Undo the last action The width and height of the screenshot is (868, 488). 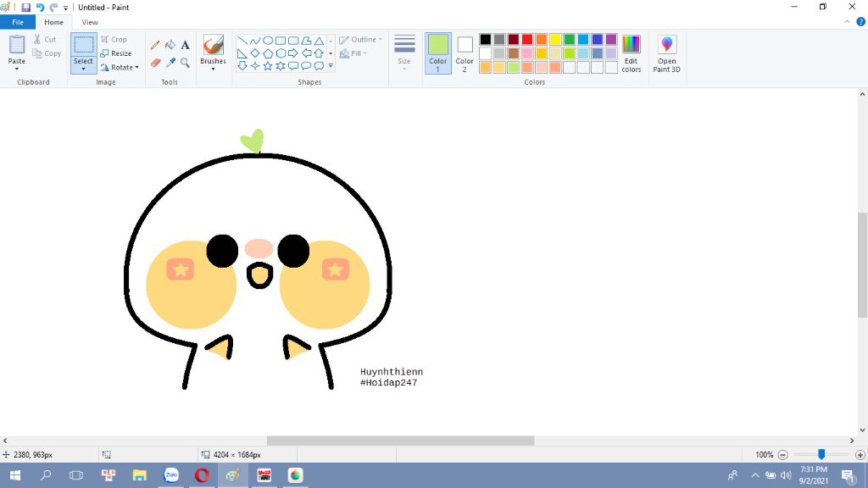(x=40, y=7)
